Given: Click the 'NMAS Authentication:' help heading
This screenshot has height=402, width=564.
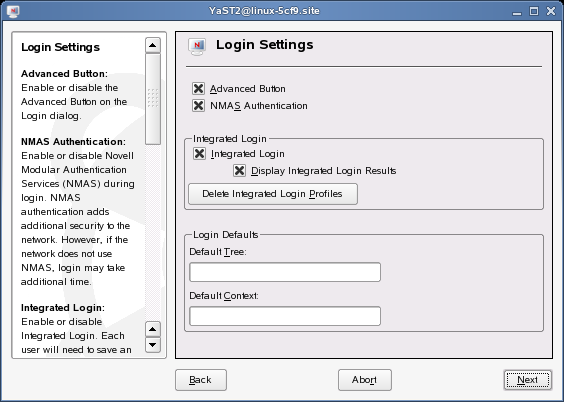Looking at the screenshot, I should tap(73, 142).
